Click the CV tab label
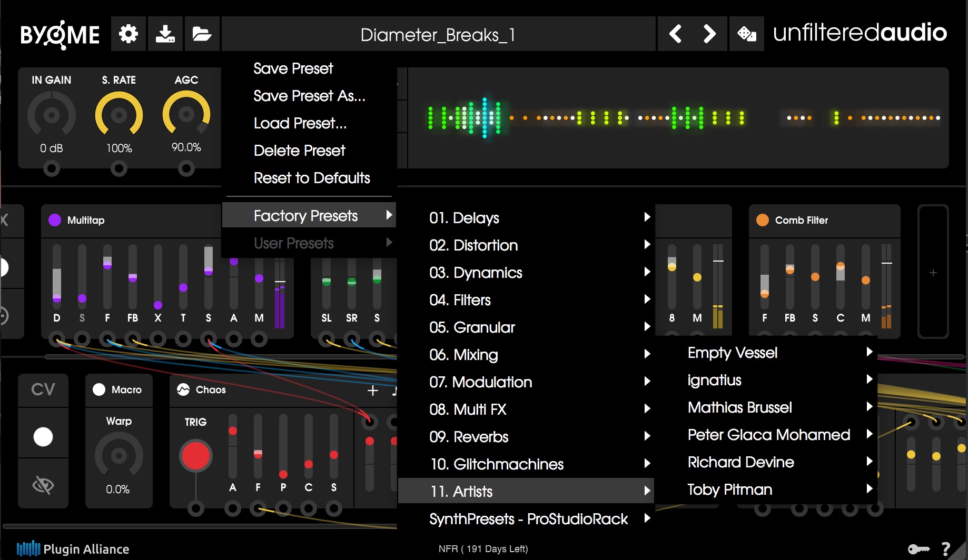 click(x=43, y=389)
